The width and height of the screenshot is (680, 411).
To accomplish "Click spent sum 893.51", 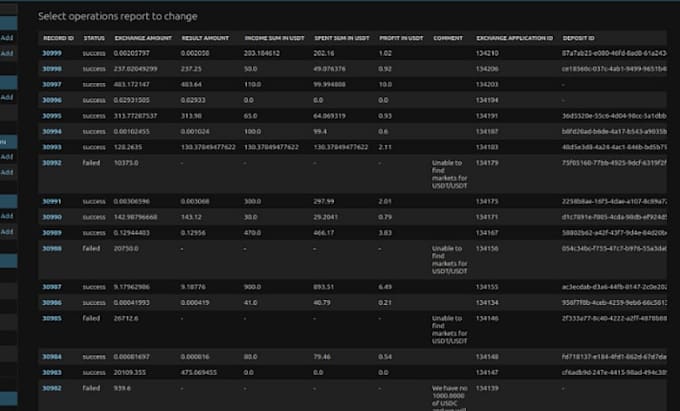I will click(x=324, y=287).
